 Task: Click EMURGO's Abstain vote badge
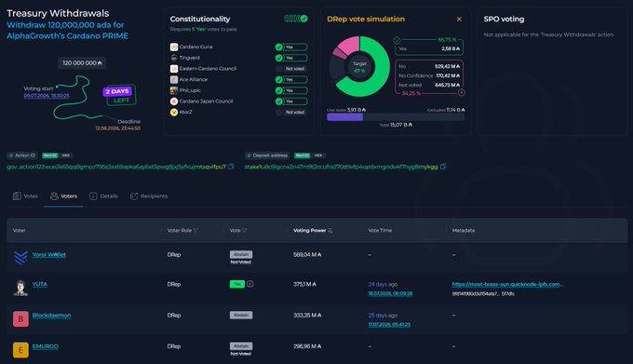(x=241, y=346)
